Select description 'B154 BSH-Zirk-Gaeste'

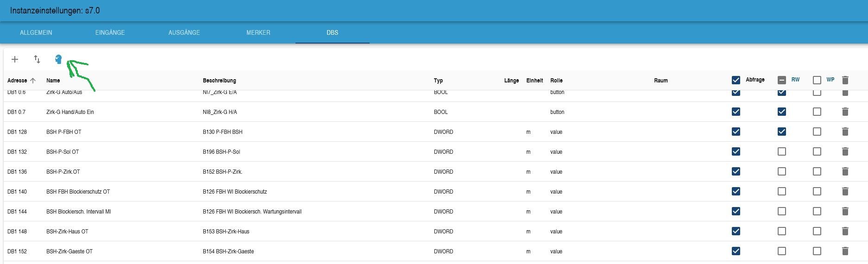coord(228,251)
